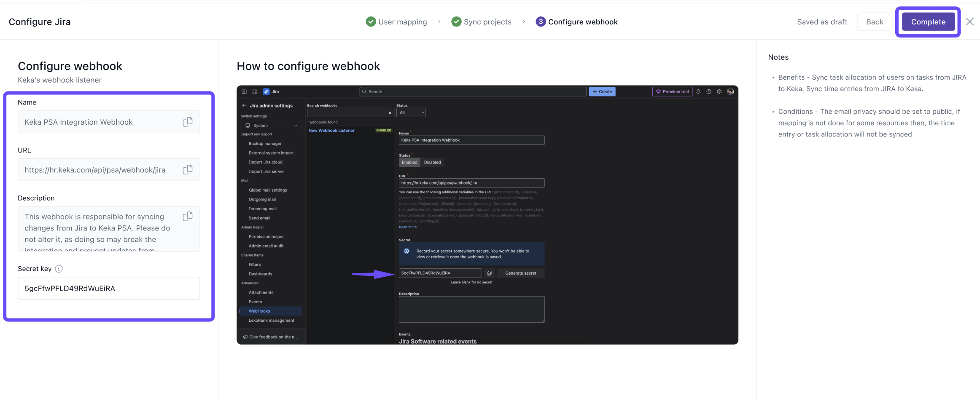
Task: Select WebHooks in Jira admin sidebar
Action: 259,311
